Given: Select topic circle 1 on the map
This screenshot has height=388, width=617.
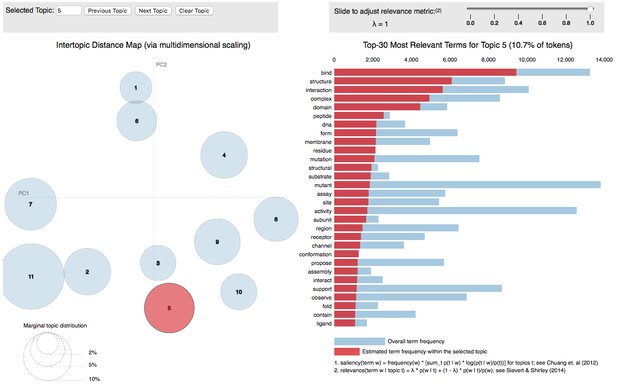Looking at the screenshot, I should [x=136, y=87].
